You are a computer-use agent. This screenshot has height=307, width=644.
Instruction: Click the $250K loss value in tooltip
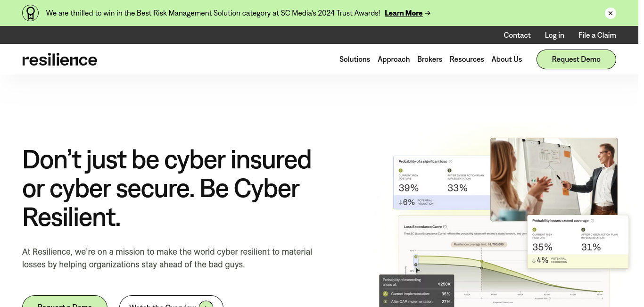pyautogui.click(x=444, y=284)
